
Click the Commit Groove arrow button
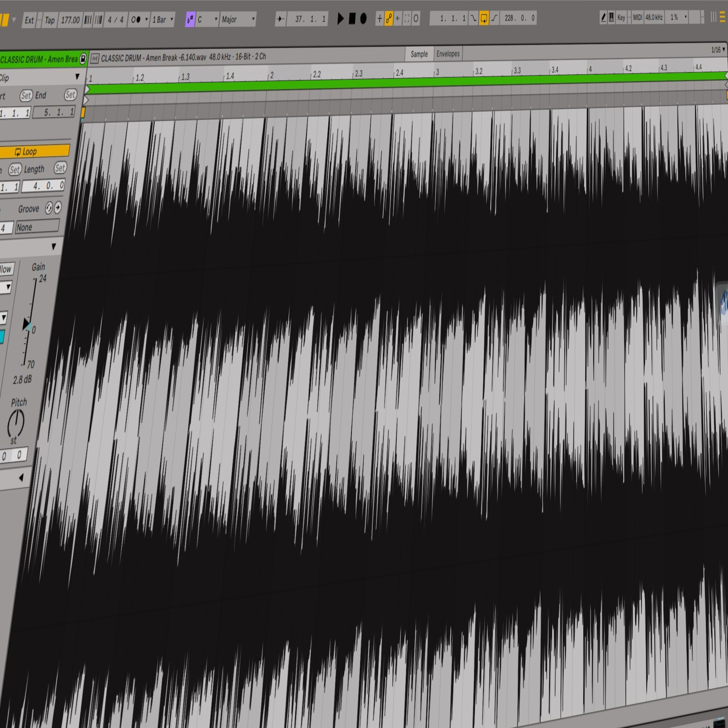click(58, 207)
